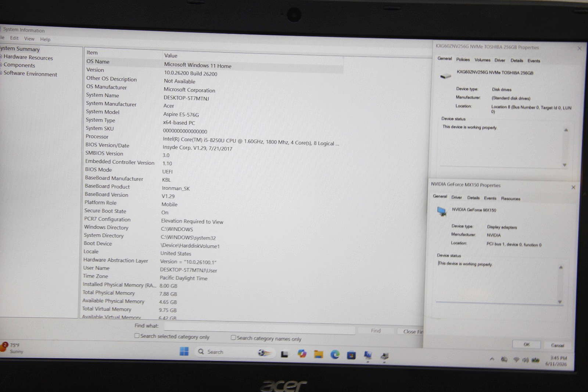Select the OS Name row
This screenshot has height=392, width=588.
point(214,63)
